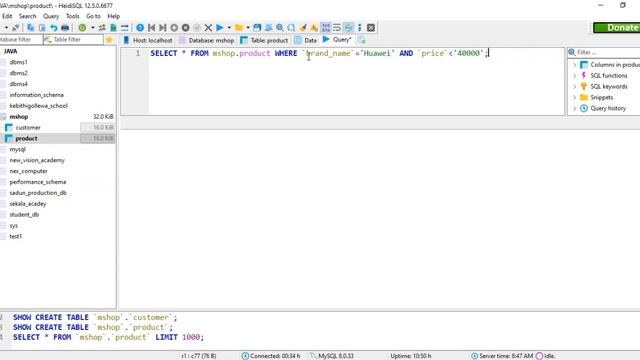Click the Save floppy disk icon

click(x=257, y=28)
